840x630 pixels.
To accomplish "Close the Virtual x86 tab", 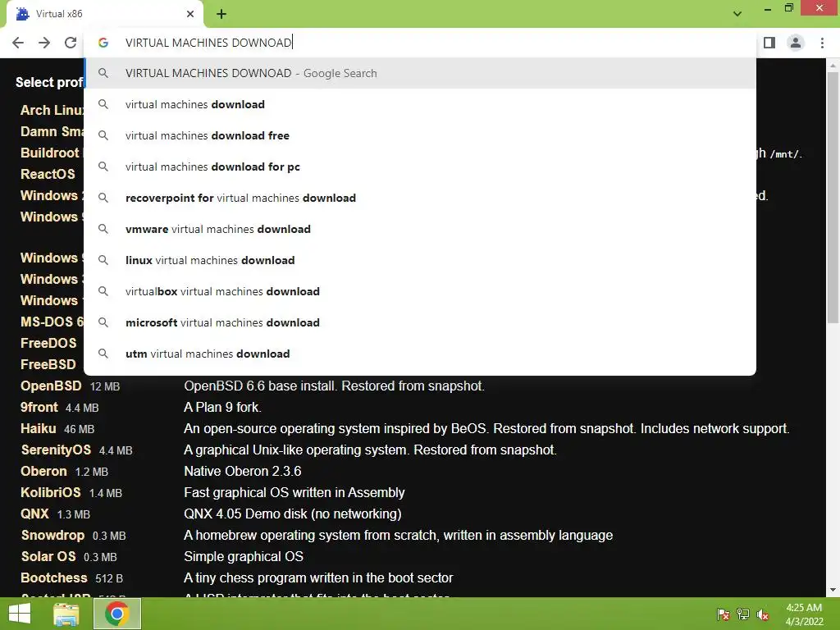I will [190, 14].
